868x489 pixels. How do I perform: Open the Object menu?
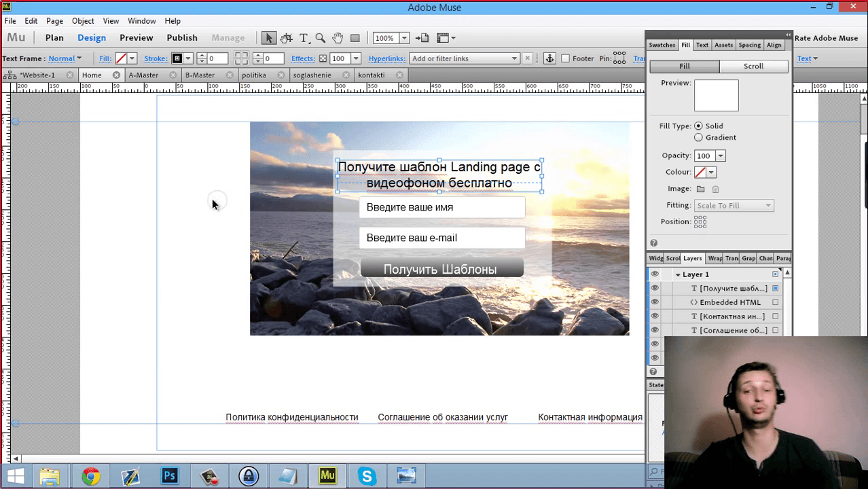(x=83, y=21)
